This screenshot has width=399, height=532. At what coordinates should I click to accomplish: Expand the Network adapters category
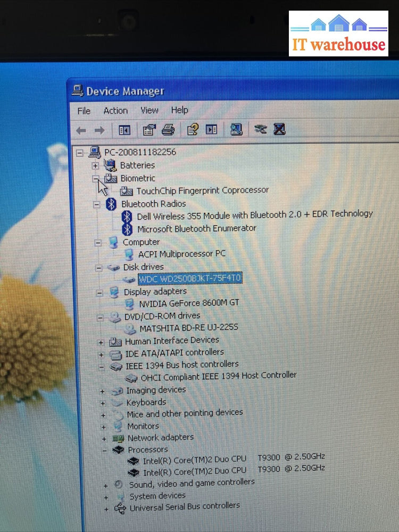pyautogui.click(x=103, y=438)
